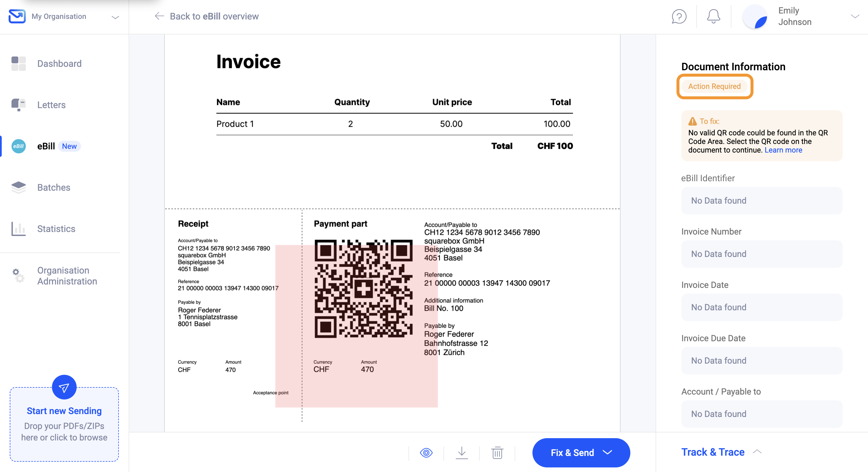Image resolution: width=868 pixels, height=472 pixels.
Task: Open the Dashboard grid icon
Action: [x=19, y=64]
